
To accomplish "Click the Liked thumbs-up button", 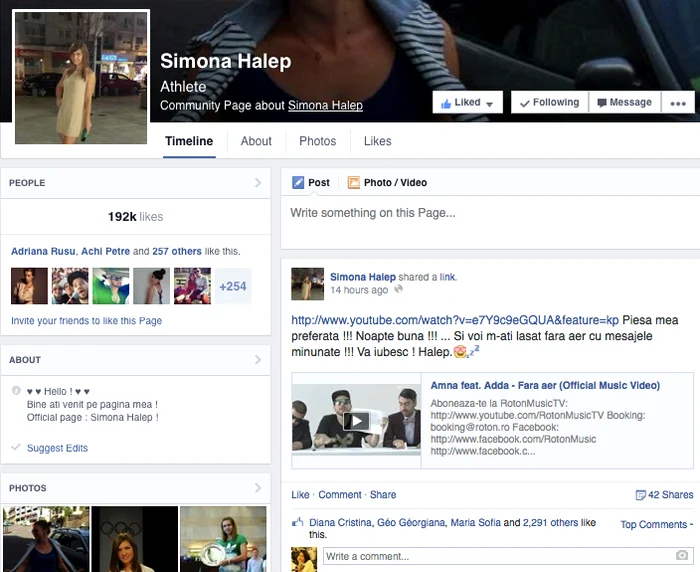I will [467, 102].
